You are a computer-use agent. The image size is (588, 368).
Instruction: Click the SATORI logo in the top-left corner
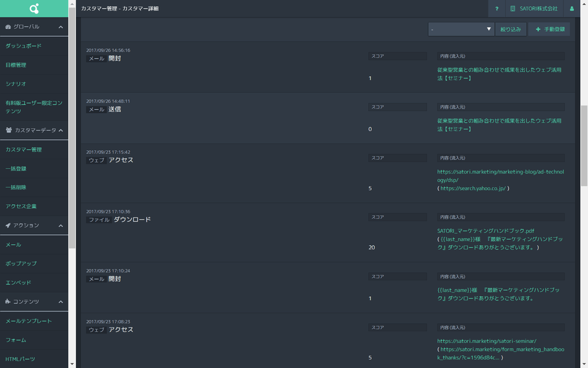[x=34, y=9]
